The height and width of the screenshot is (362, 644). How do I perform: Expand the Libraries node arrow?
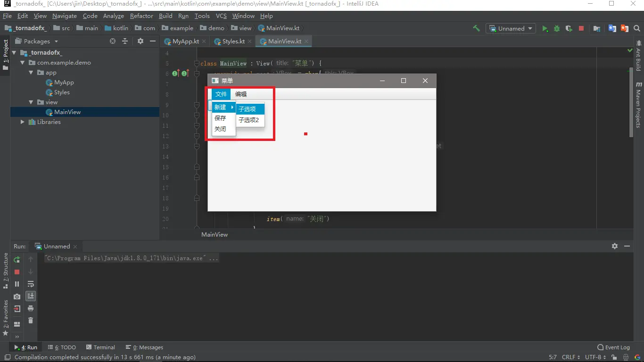tap(22, 122)
